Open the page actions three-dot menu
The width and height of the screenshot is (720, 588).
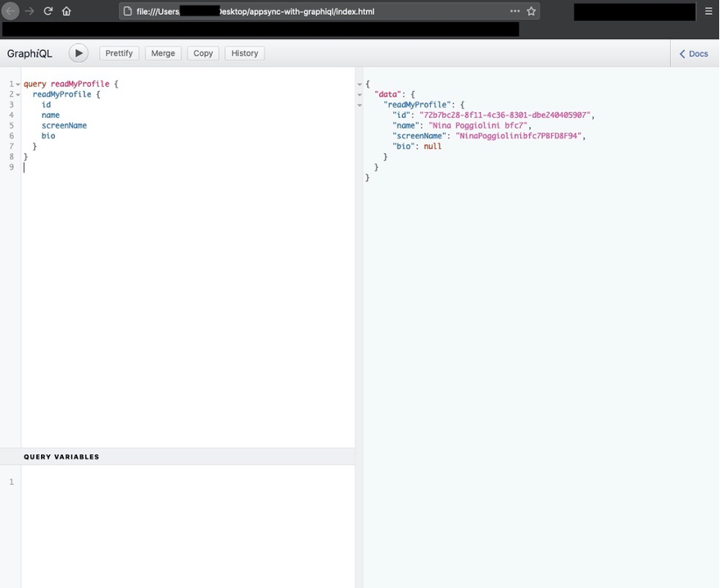[x=514, y=11]
